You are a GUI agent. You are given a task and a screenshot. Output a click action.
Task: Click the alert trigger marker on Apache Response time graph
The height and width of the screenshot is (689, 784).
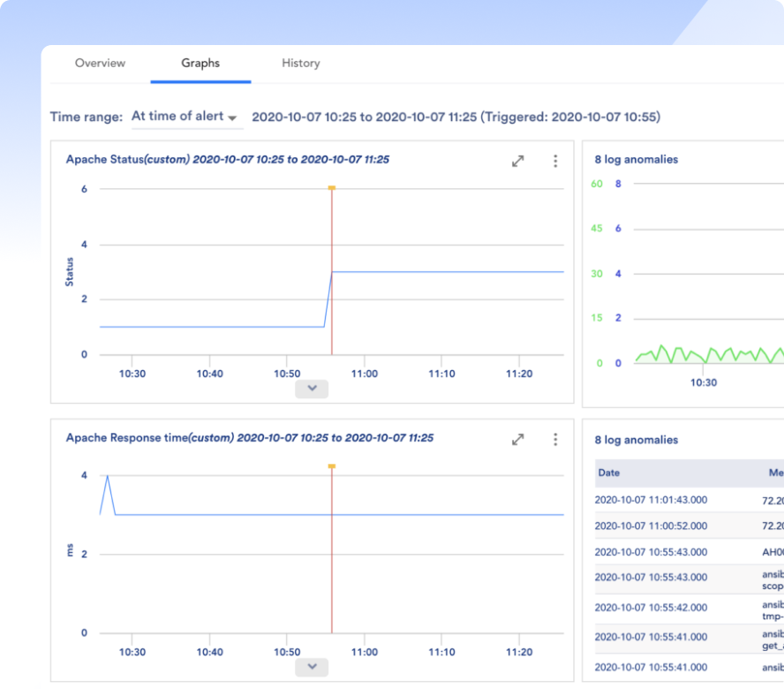coord(331,466)
